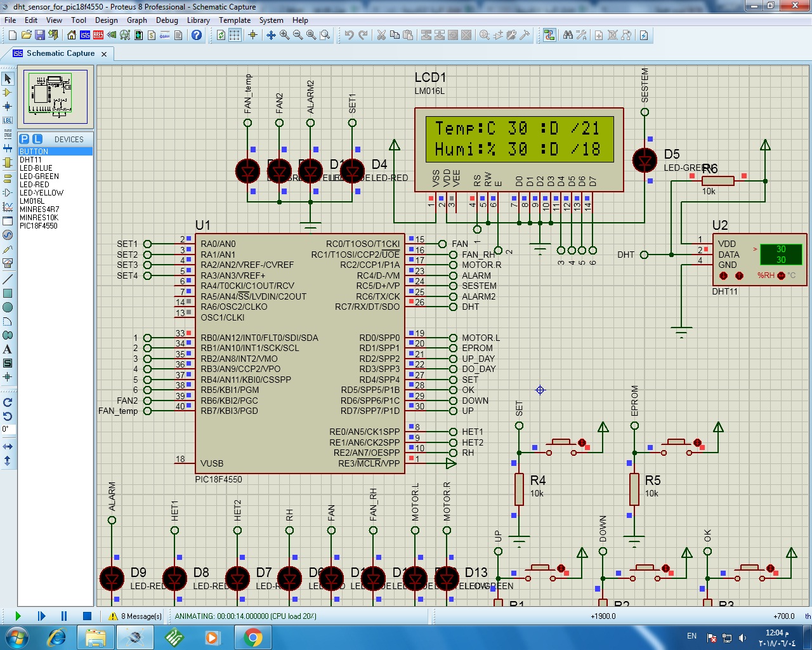Redraw the display with refresh icon
This screenshot has width=812, height=650.
221,36
